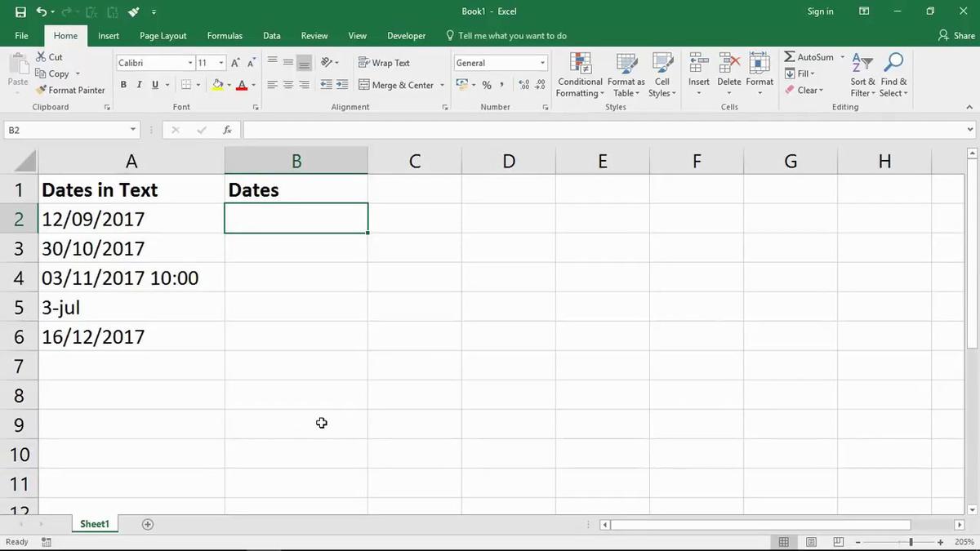Enable Wrap Text for the selection
Screen dimensions: 980x551
point(384,62)
